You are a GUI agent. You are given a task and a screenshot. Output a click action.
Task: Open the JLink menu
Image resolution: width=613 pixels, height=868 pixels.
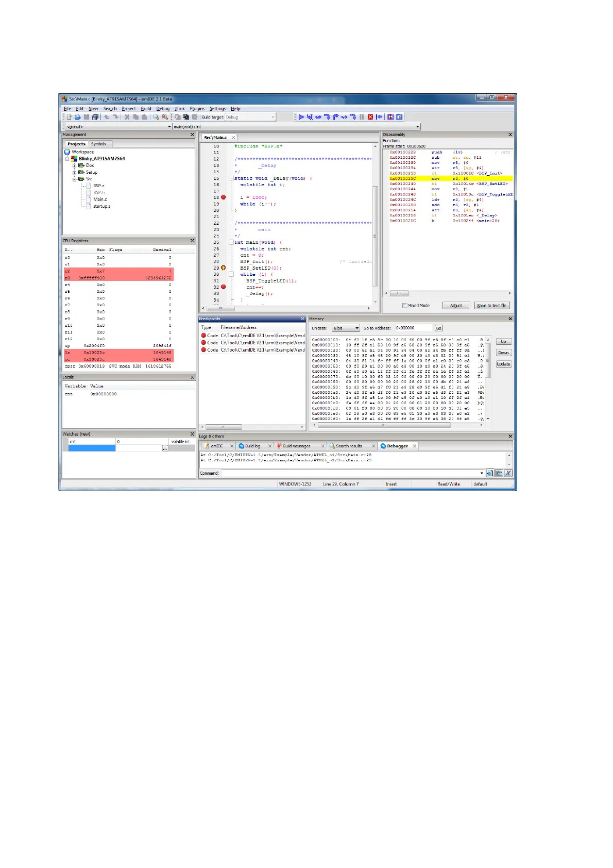(x=180, y=109)
